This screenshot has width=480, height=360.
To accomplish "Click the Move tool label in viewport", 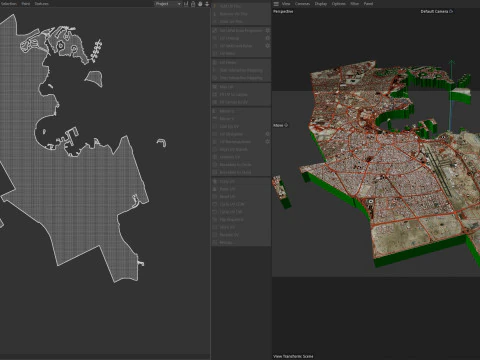I will point(280,125).
